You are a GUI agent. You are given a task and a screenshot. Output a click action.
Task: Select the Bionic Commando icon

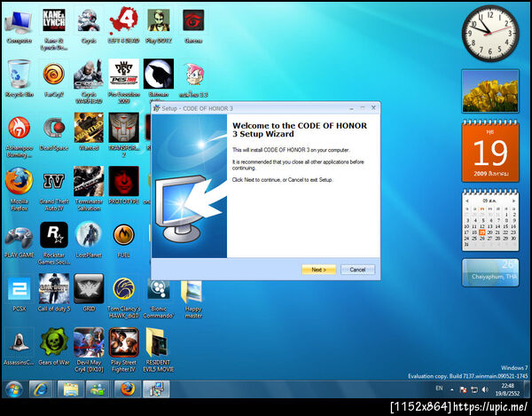(159, 299)
